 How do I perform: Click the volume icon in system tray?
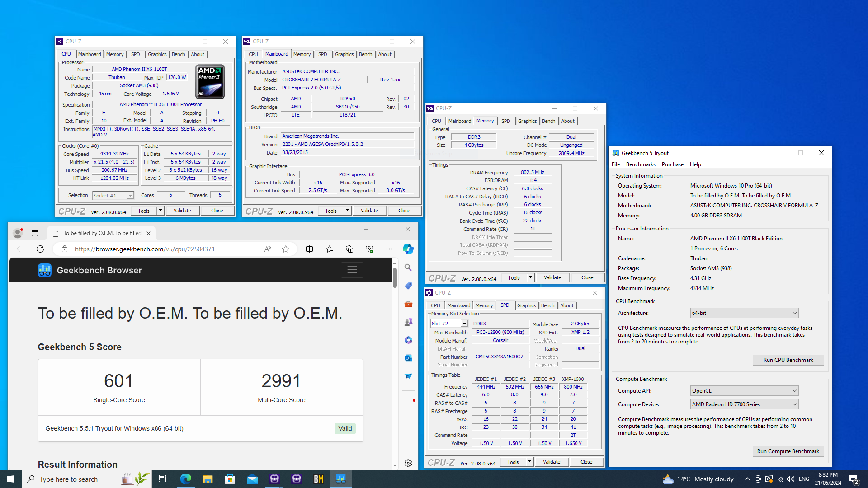(x=791, y=479)
